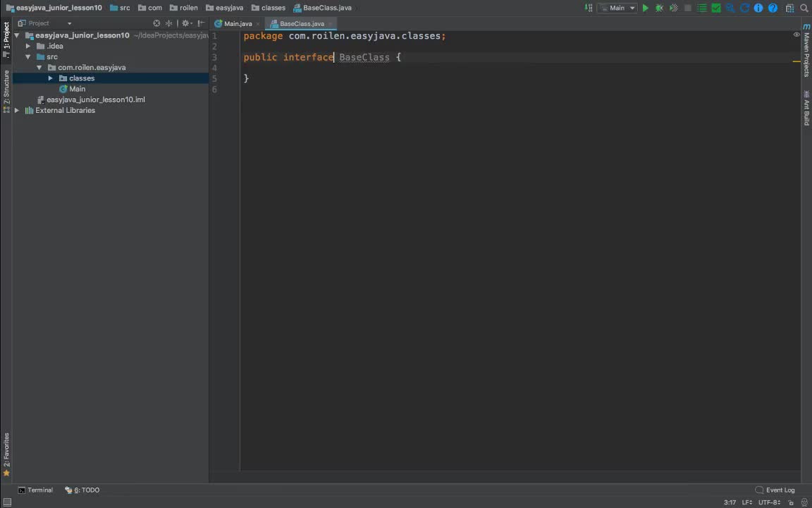Image resolution: width=812 pixels, height=508 pixels.
Task: Click the classes breadcrumb
Action: pyautogui.click(x=269, y=8)
